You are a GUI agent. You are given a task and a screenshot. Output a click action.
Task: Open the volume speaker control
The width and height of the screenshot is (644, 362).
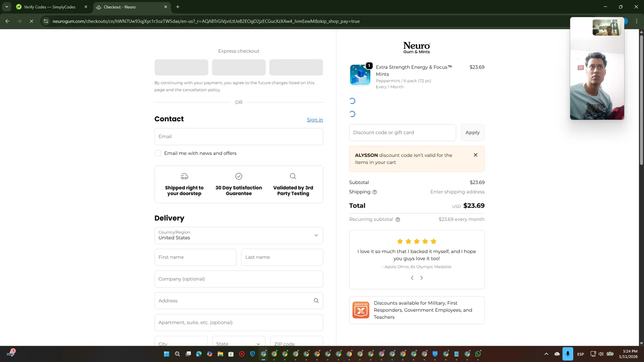601,354
